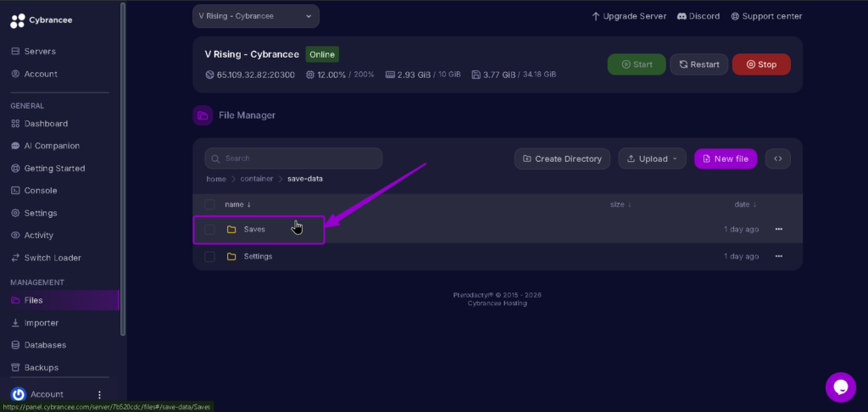The width and height of the screenshot is (868, 412).
Task: Select the Files sidebar item
Action: coord(59,300)
